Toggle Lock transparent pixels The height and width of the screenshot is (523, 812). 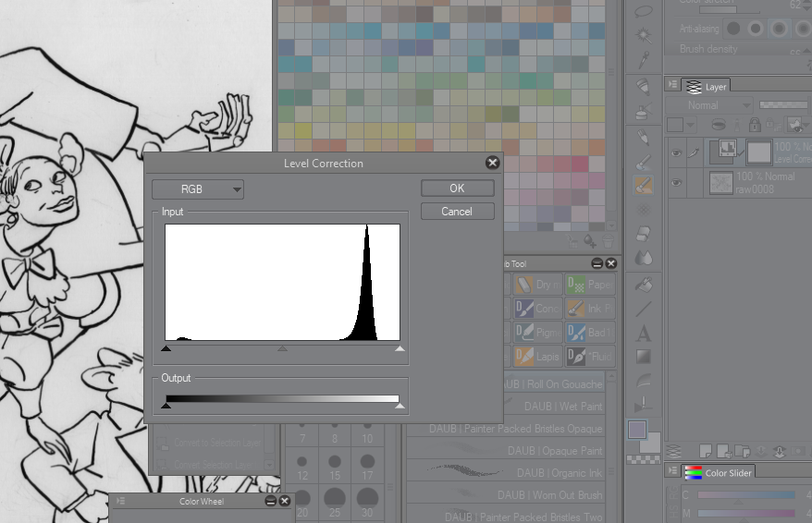click(774, 125)
